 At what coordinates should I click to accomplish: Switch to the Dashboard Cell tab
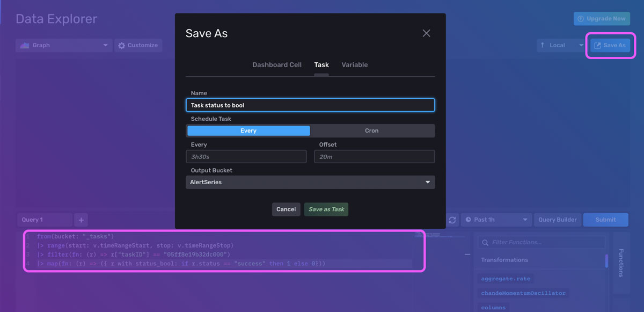(x=276, y=64)
